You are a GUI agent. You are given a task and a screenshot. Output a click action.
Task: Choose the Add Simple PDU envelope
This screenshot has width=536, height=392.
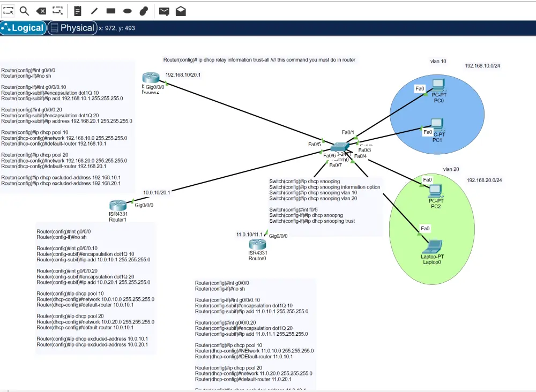tap(164, 11)
